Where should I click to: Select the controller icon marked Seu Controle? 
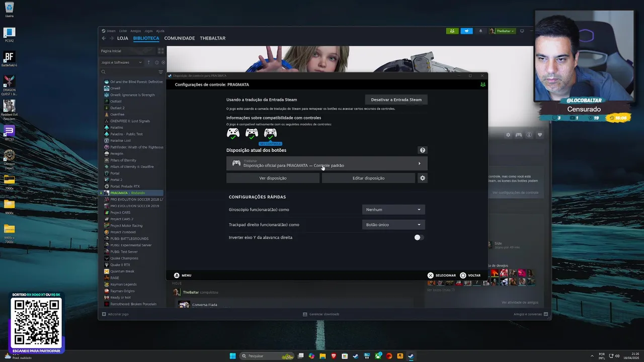click(270, 134)
